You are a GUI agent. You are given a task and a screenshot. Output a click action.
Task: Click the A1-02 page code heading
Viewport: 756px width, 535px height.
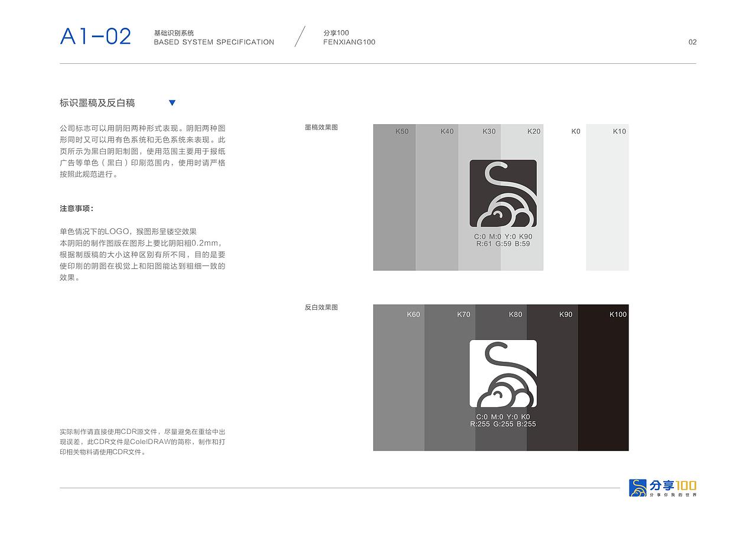pos(96,37)
